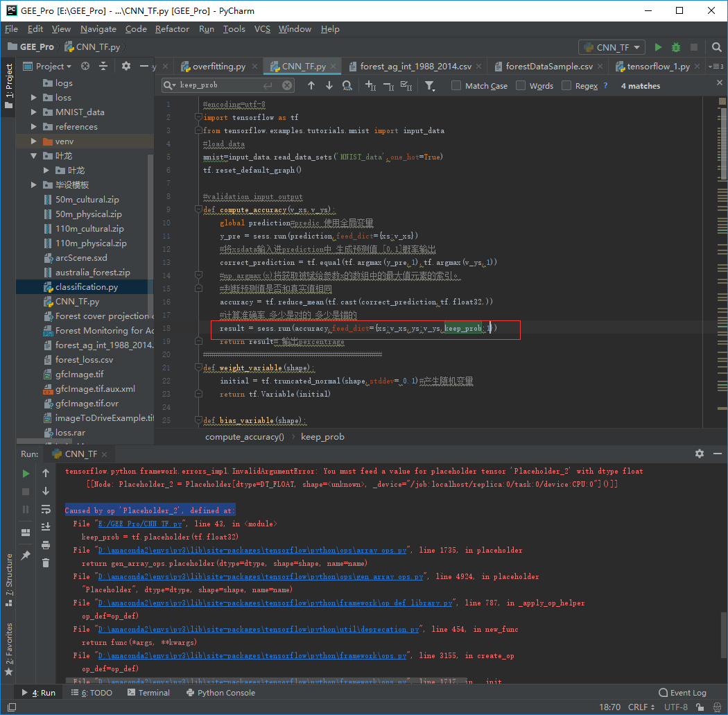Find next keep_prob occurrence with down arrow
This screenshot has width=728, height=715.
click(x=329, y=85)
